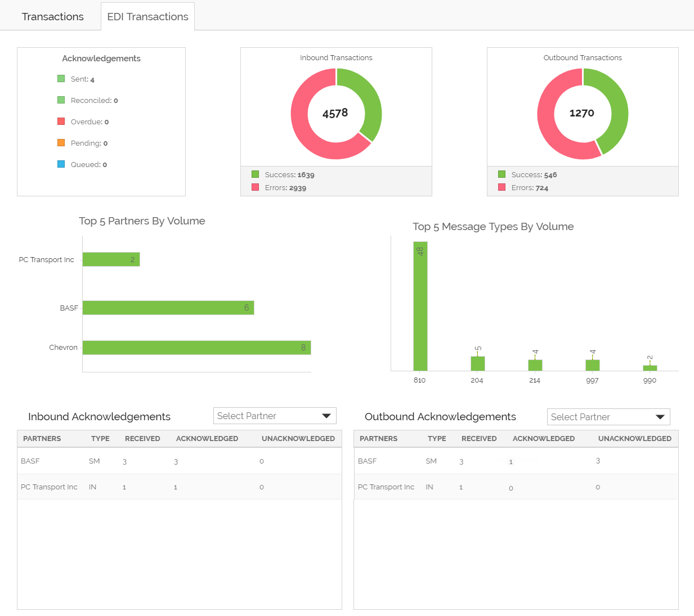This screenshot has width=694, height=616.
Task: Click the red Overdue legend swatch
Action: pyautogui.click(x=61, y=122)
